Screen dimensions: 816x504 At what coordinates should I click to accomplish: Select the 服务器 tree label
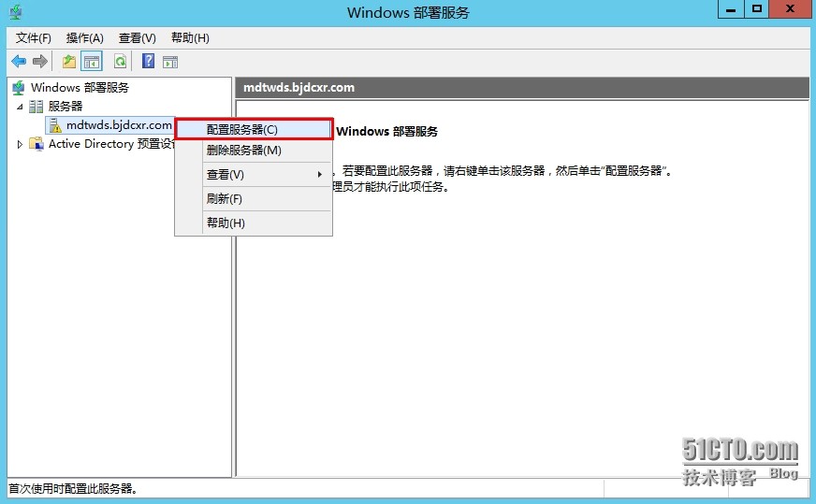tap(66, 106)
